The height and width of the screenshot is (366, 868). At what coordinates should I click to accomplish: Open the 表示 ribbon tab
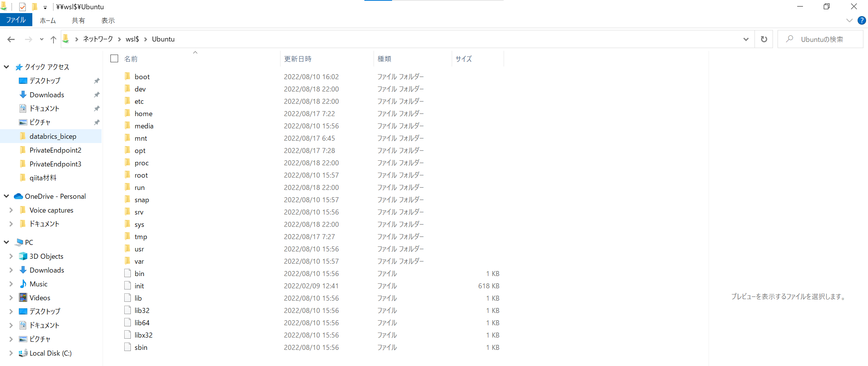click(x=108, y=20)
